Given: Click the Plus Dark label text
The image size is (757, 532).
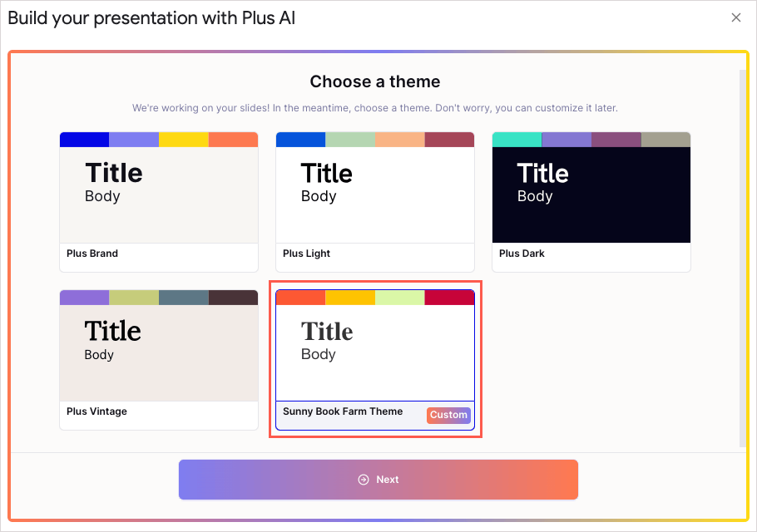Looking at the screenshot, I should pos(522,254).
